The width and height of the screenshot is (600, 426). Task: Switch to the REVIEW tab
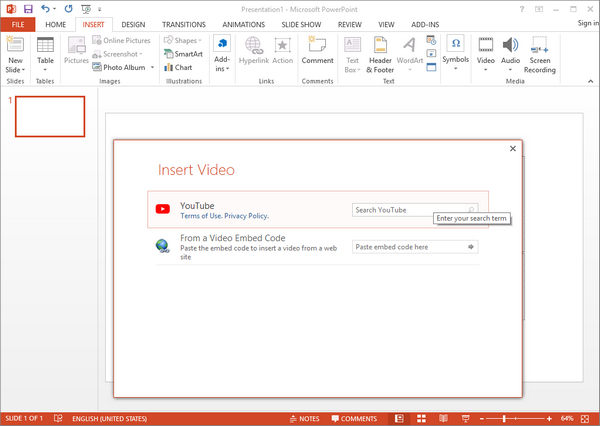click(349, 24)
